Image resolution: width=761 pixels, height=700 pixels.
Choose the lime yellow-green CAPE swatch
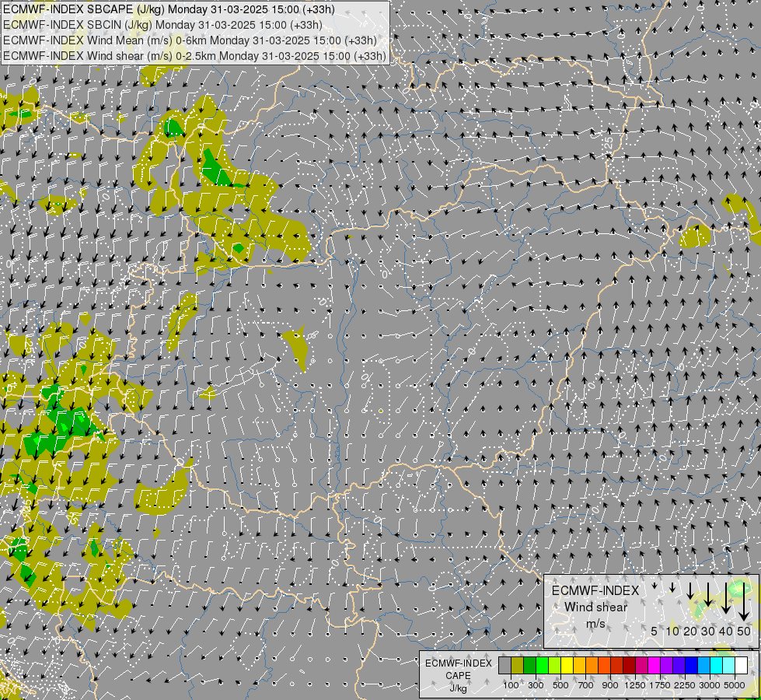[x=555, y=666]
